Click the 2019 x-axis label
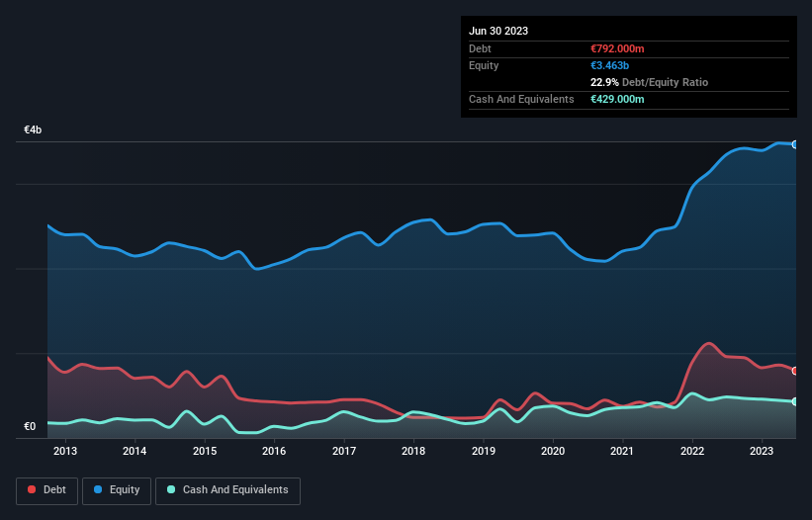The width and height of the screenshot is (812, 520). tap(484, 451)
